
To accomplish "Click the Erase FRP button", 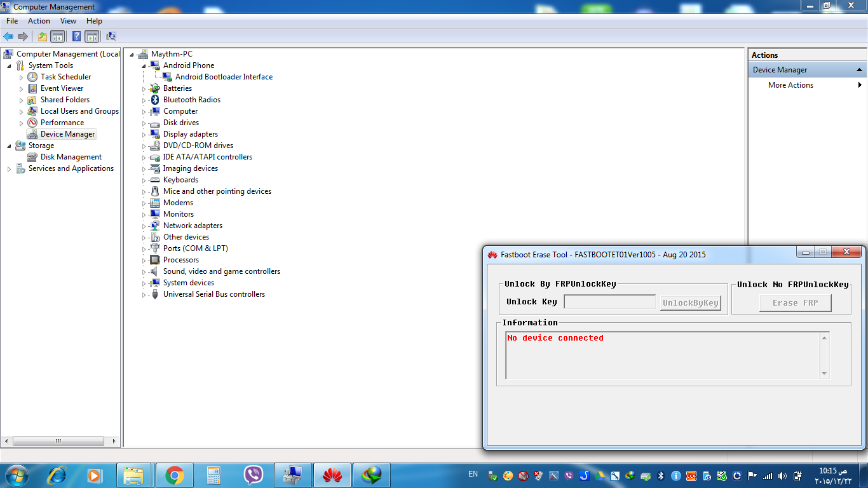I will (796, 303).
